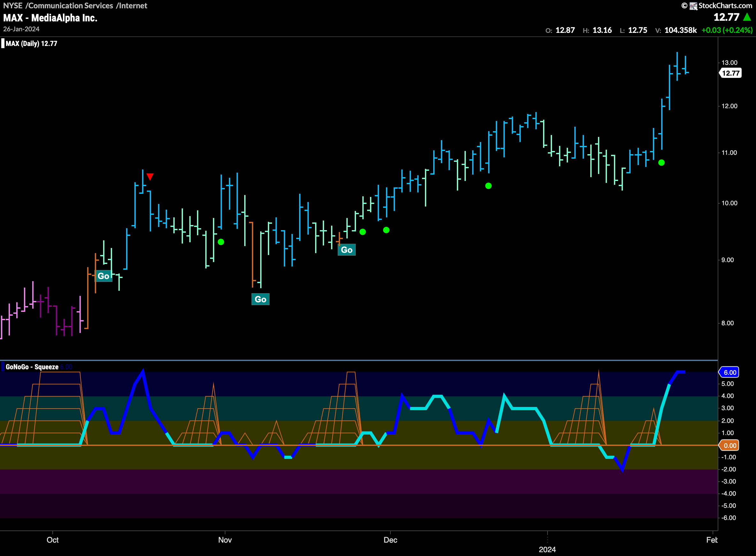756x556 pixels.
Task: Click the GoNoGo - Squeeze panel label
Action: (x=32, y=367)
